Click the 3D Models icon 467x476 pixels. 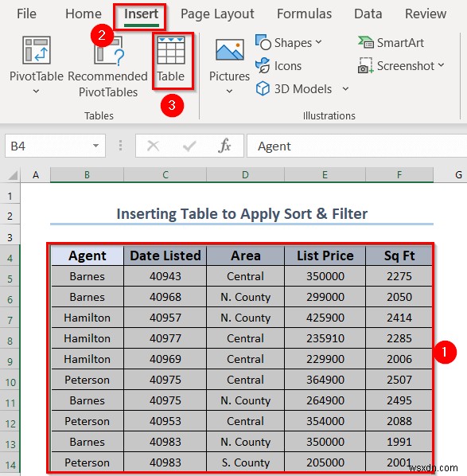[x=263, y=89]
